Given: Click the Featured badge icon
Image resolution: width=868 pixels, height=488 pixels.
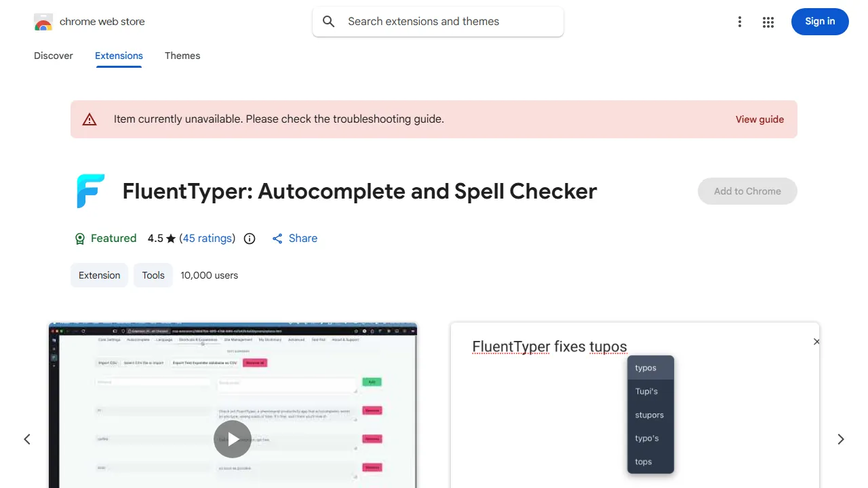Looking at the screenshot, I should 79,238.
